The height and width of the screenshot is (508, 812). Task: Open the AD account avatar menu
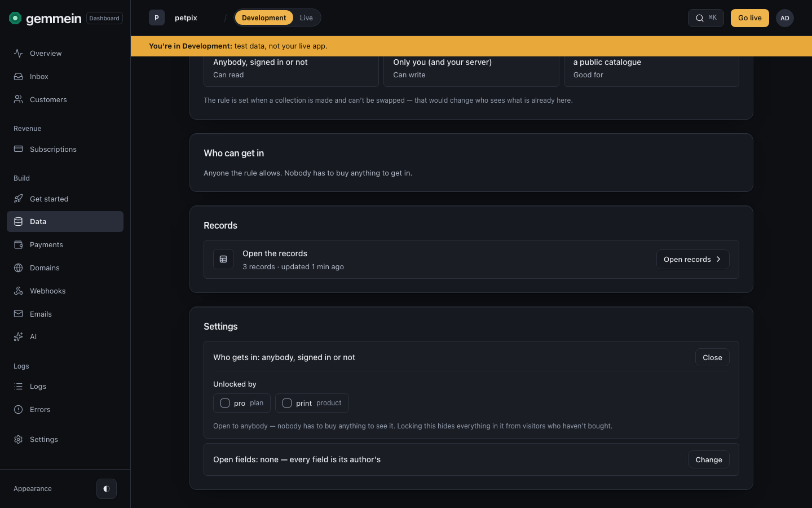tap(785, 18)
